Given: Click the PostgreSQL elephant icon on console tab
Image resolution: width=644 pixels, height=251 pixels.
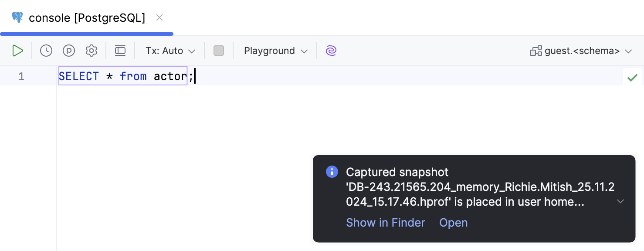Looking at the screenshot, I should coord(17,17).
